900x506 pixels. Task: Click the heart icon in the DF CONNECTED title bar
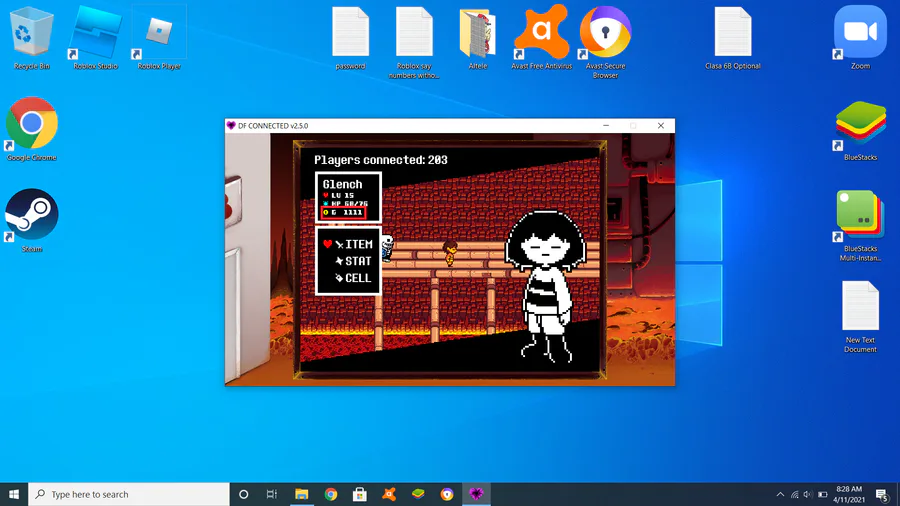[x=231, y=126]
